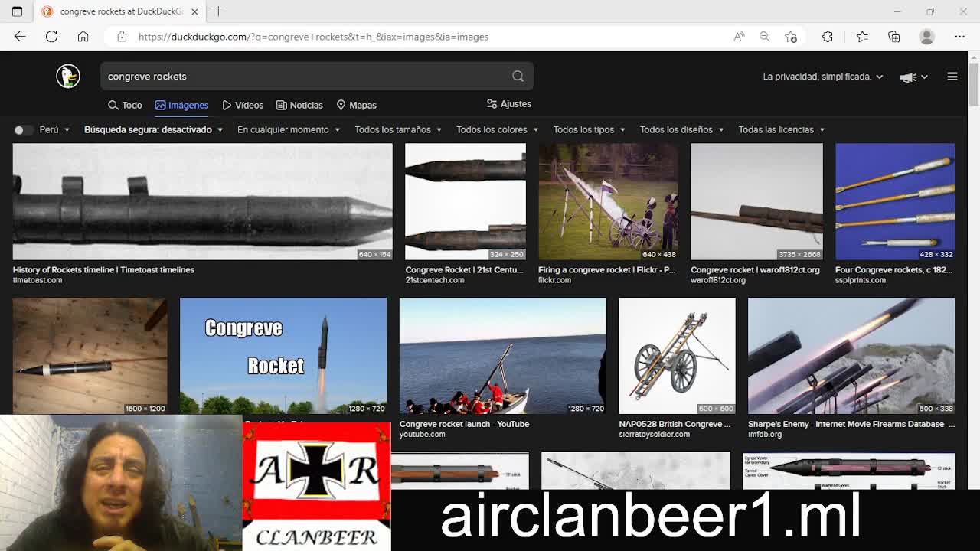Open Firing a congreve rocket Flickr link
The width and height of the screenshot is (980, 551).
606,269
